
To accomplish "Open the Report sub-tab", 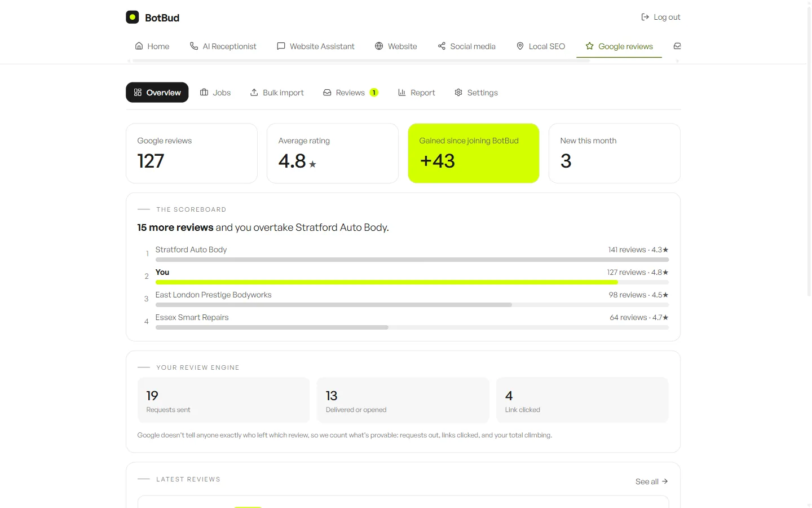I will (x=417, y=93).
